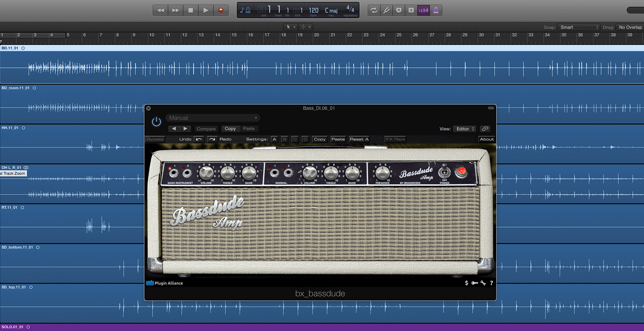The width and height of the screenshot is (644, 331).
Task: Open the FX Rack panel
Action: (395, 139)
